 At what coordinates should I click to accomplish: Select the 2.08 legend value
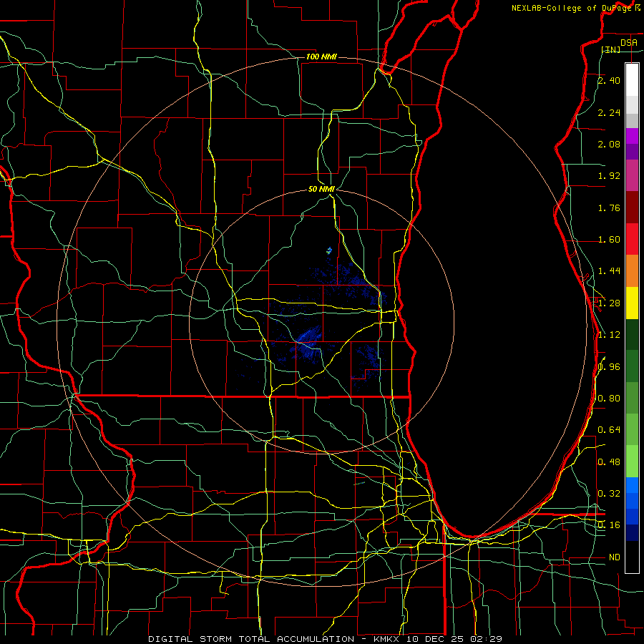click(609, 144)
